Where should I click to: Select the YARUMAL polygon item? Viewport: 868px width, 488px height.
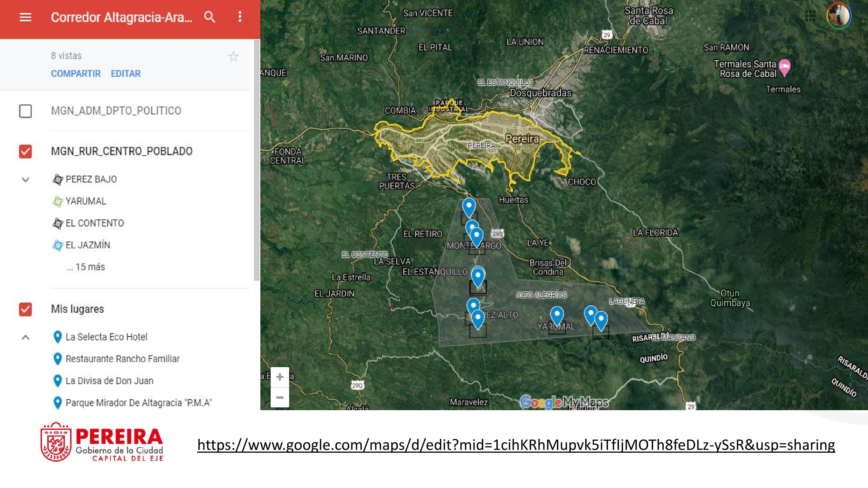pos(86,201)
